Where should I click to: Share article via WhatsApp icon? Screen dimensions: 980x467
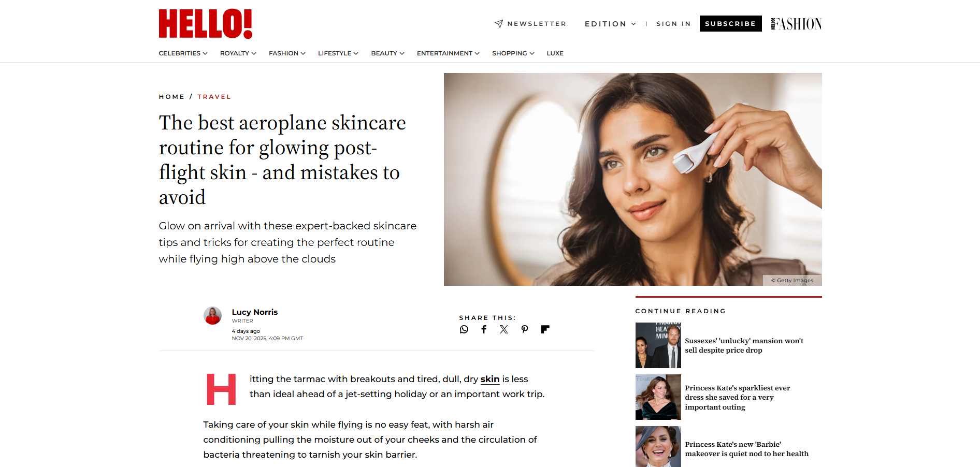[x=464, y=329]
